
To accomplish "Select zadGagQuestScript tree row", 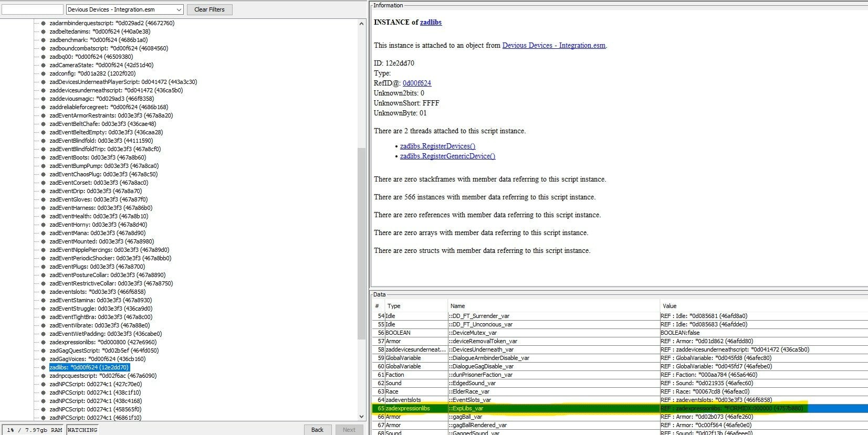I will 104,351.
